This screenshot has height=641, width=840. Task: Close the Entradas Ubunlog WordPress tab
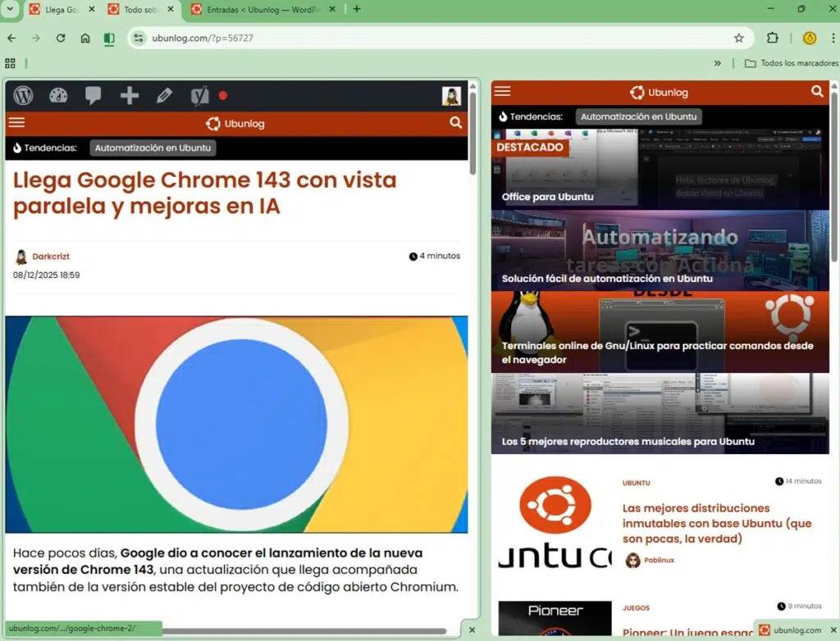point(332,9)
